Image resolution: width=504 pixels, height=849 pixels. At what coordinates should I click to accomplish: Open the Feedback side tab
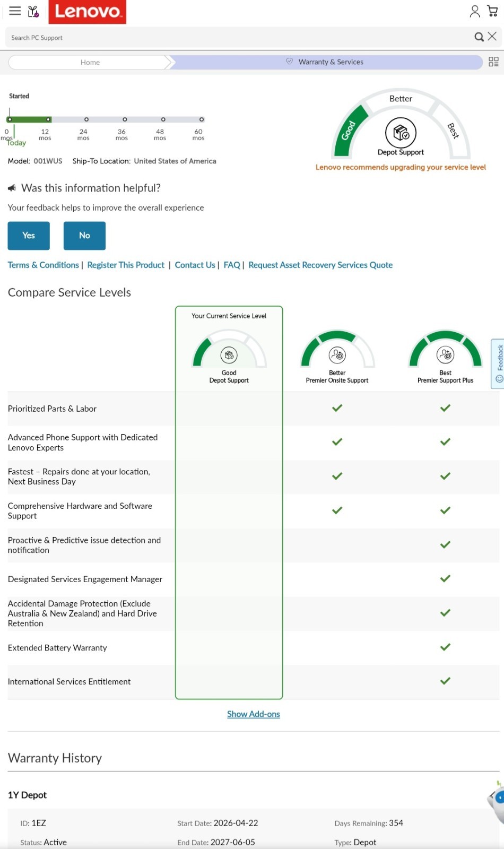click(x=498, y=364)
